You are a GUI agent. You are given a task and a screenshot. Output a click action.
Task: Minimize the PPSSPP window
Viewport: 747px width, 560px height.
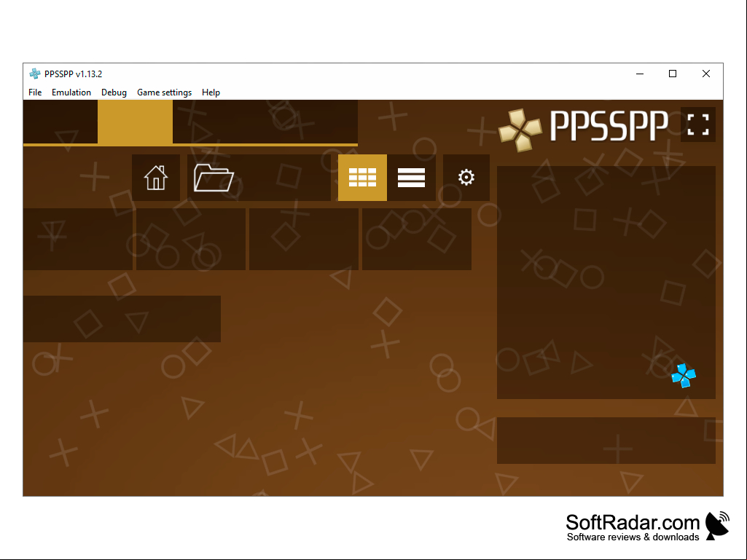[640, 74]
